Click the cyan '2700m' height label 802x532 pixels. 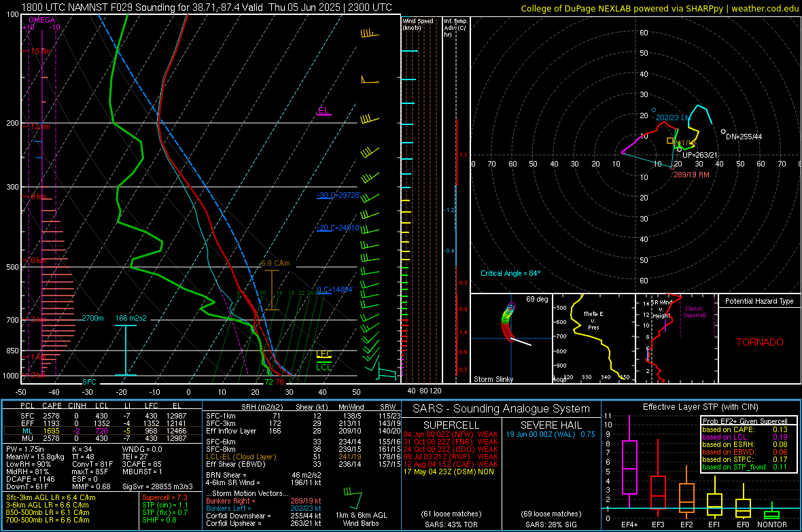tap(92, 318)
